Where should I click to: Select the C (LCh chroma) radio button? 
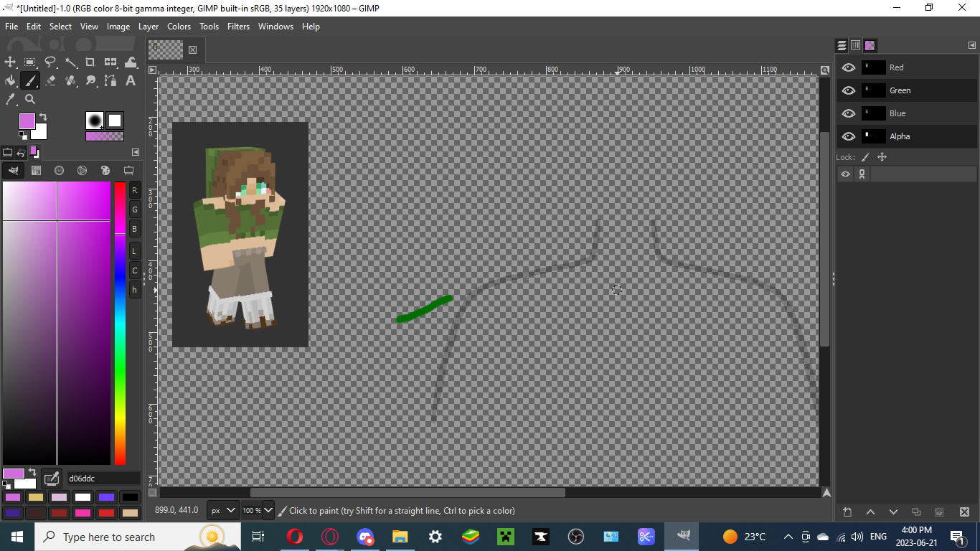click(x=135, y=270)
